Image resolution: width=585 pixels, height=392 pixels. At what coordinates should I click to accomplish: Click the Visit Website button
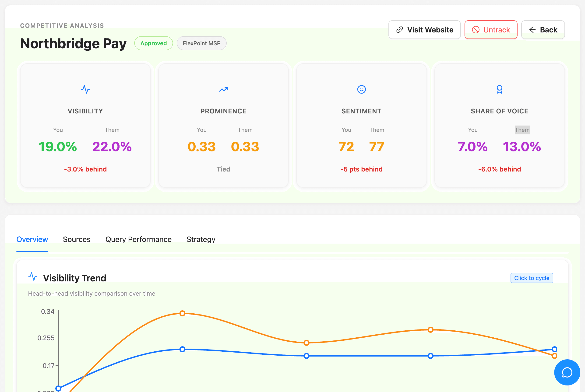[424, 29]
